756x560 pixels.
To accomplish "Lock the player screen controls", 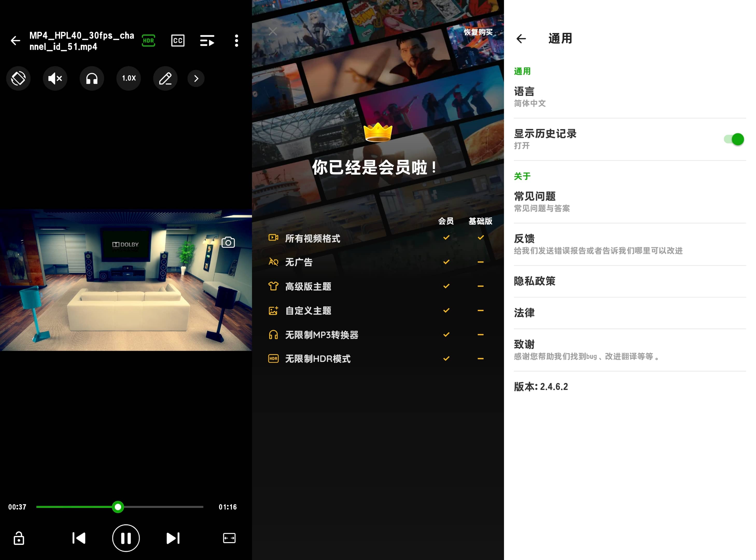I will 19,538.
